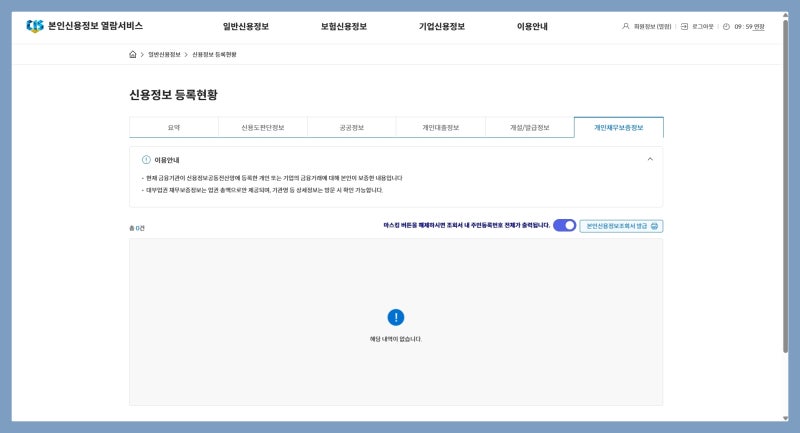Click 회원정보 (명의) link

tap(653, 27)
